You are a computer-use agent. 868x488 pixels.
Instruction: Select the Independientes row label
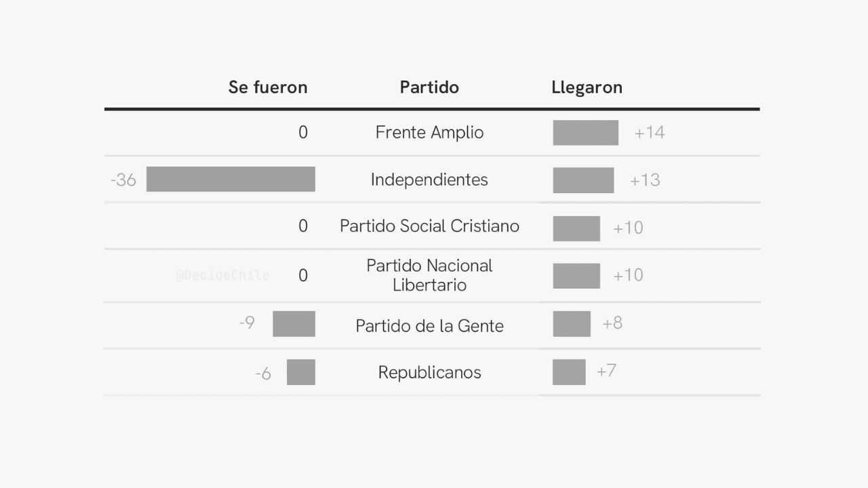point(429,180)
